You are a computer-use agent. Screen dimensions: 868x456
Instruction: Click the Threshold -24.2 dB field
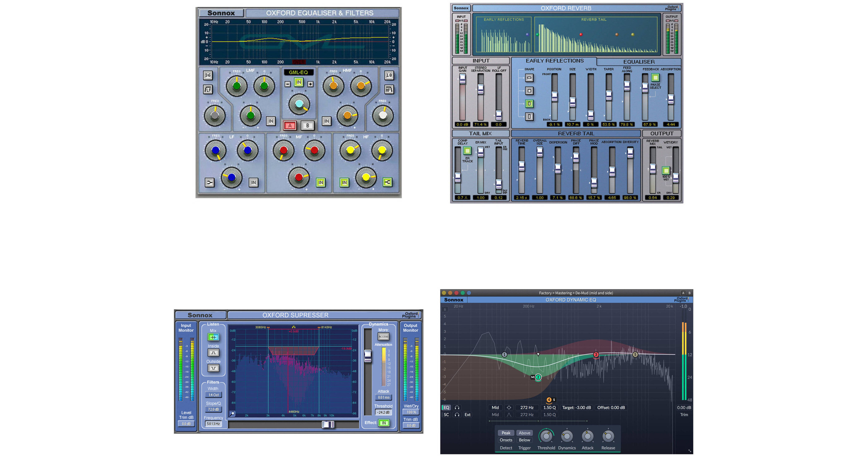(x=384, y=413)
